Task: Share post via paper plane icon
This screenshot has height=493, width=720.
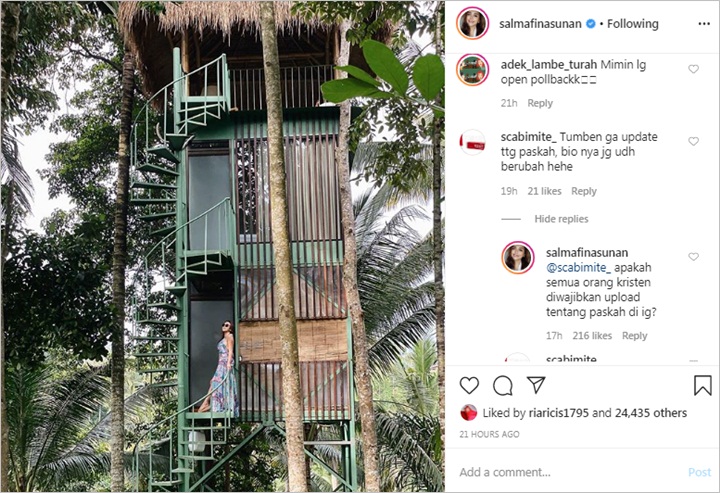Action: coord(536,385)
